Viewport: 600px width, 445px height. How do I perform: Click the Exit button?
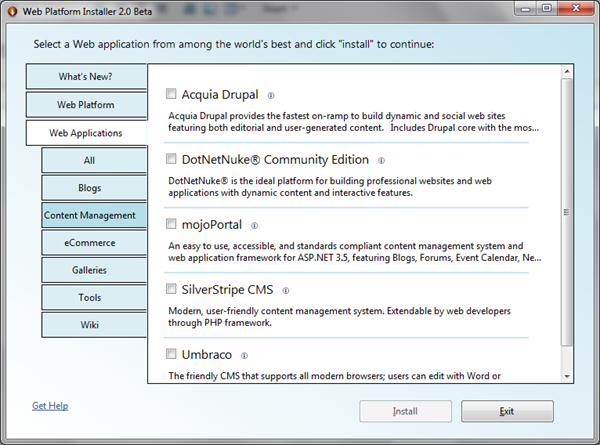pyautogui.click(x=507, y=411)
